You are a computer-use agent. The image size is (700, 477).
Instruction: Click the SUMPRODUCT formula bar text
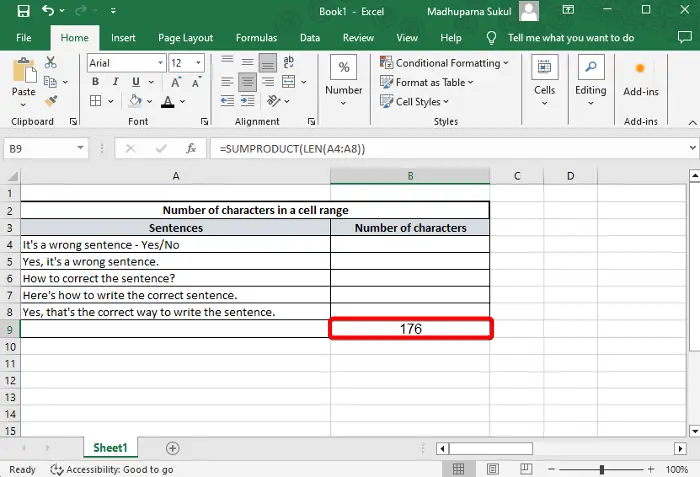pos(292,149)
